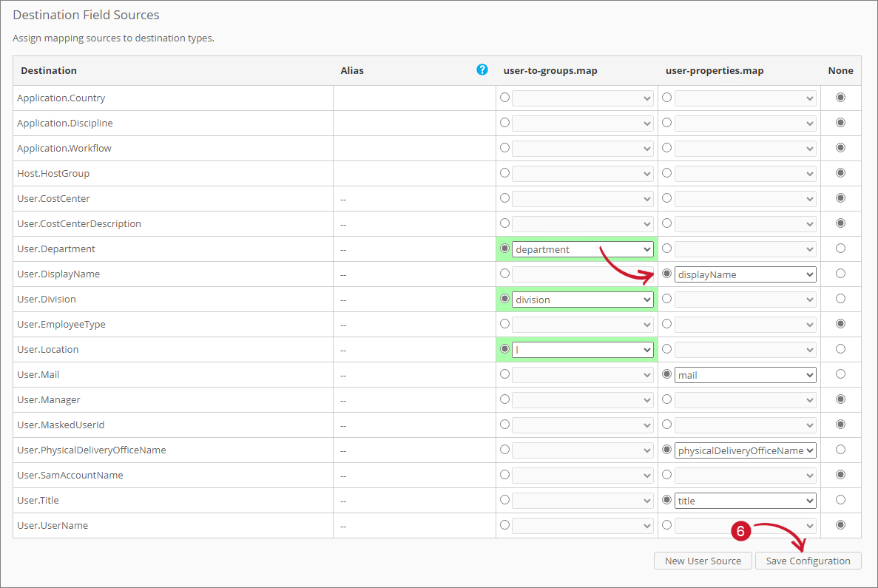
Task: Open the user-to-groups.map dropdown for User.Location
Action: [x=582, y=350]
